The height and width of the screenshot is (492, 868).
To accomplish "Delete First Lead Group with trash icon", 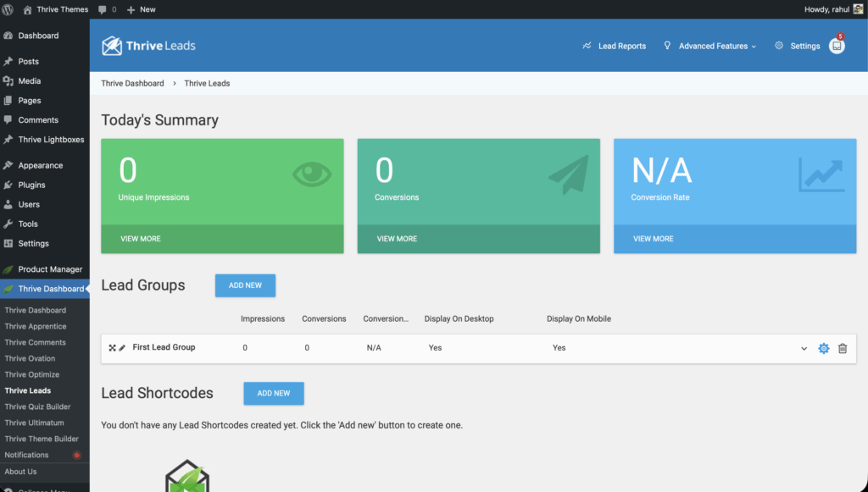I will point(843,348).
